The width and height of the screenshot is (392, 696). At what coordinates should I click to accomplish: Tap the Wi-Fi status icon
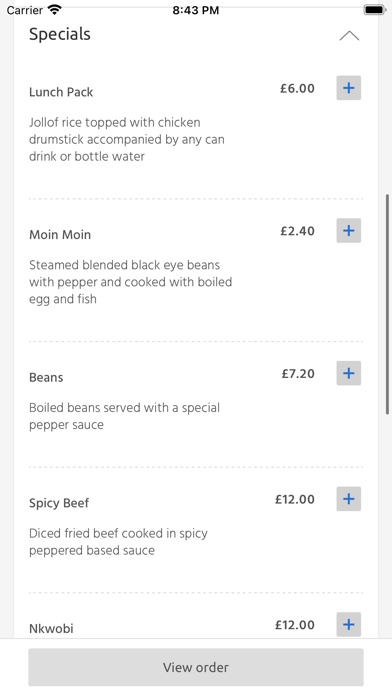point(55,10)
